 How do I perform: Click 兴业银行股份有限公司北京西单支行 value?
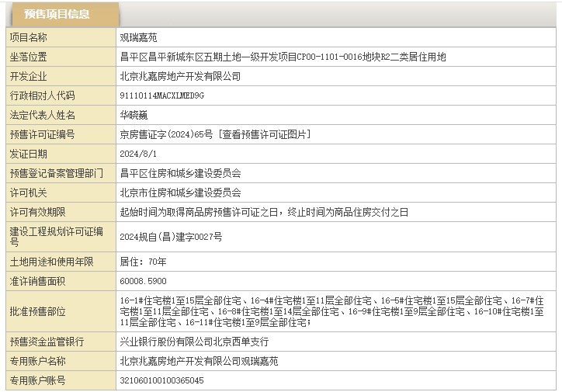click(x=194, y=342)
